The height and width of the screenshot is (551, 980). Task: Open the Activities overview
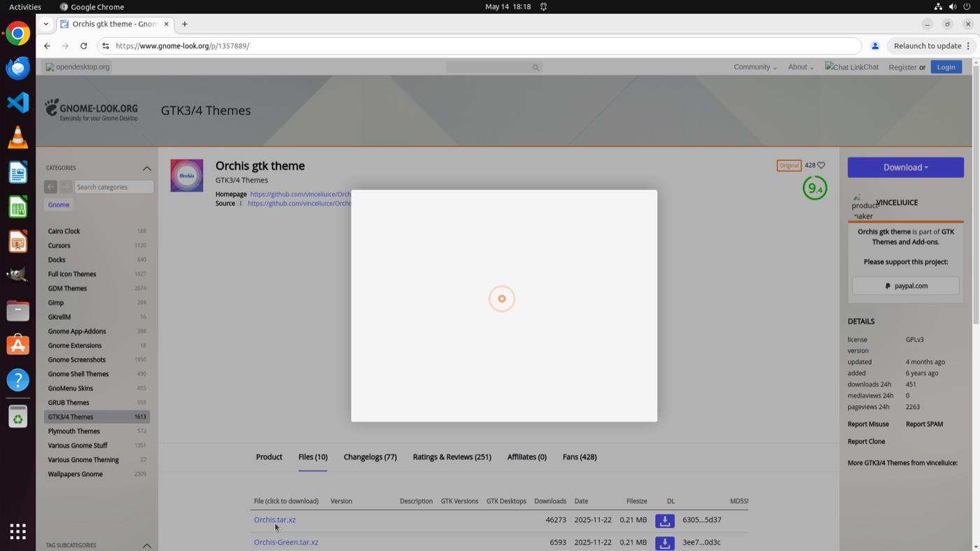pos(25,7)
